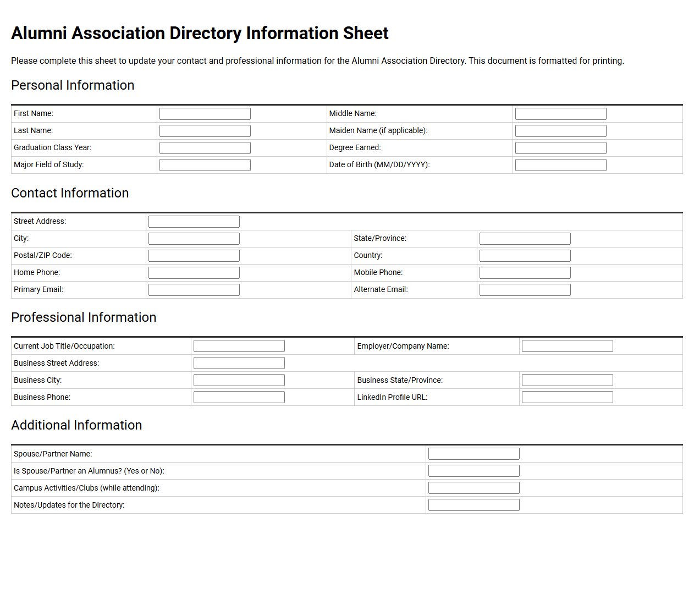This screenshot has height=616, width=694.
Task: Focus the Last Name input field
Action: (205, 131)
